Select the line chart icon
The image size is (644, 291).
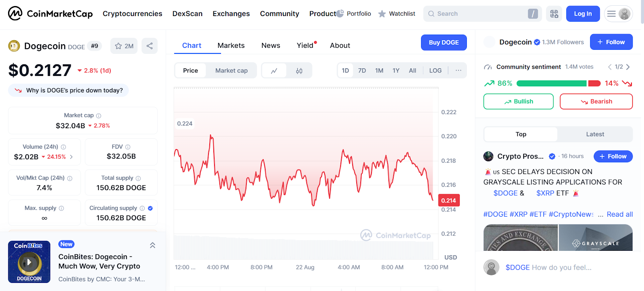(x=274, y=71)
